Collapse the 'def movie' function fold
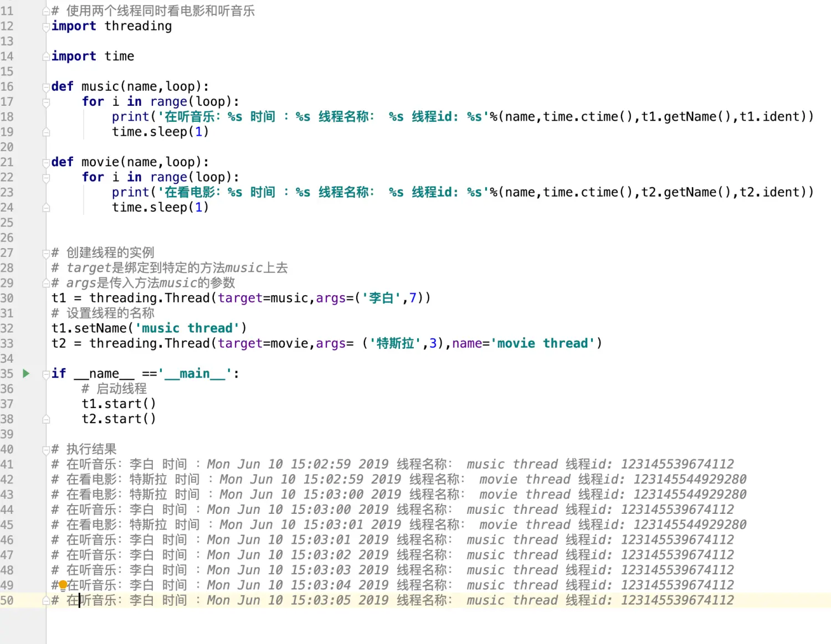The height and width of the screenshot is (644, 831). click(46, 162)
